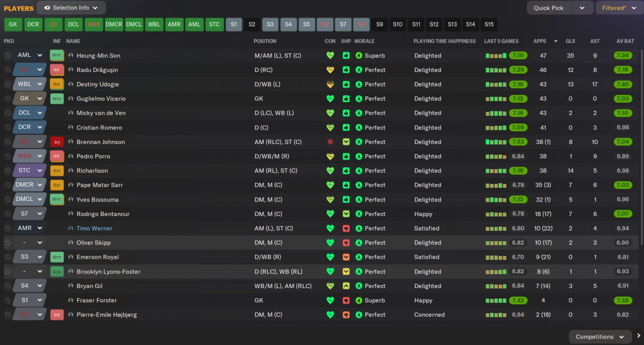The image size is (644, 345).
Task: Click Yves Bissouma's condition heart icon
Action: coord(330,199)
